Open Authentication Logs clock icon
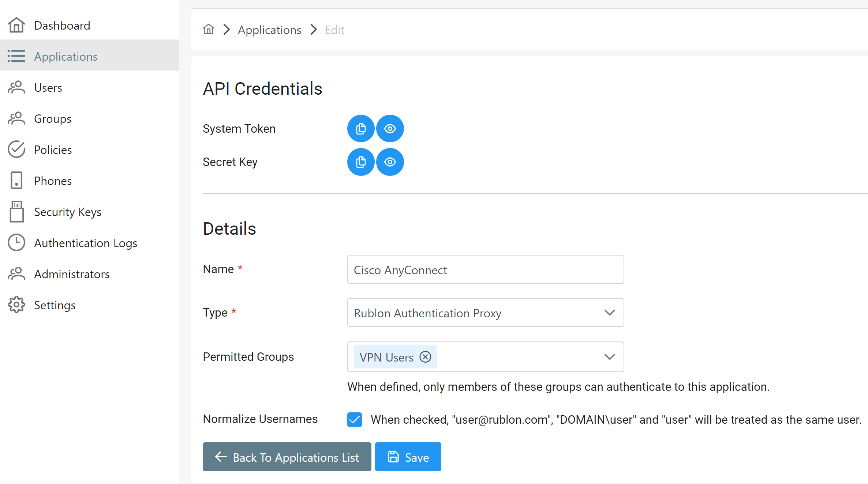Viewport: 868px width, 484px height. click(16, 243)
